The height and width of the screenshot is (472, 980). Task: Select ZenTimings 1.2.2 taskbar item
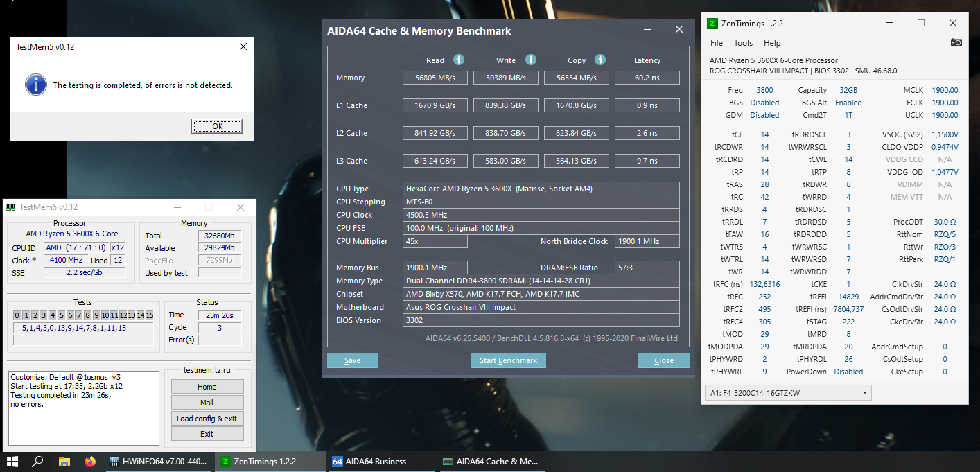tap(269, 461)
